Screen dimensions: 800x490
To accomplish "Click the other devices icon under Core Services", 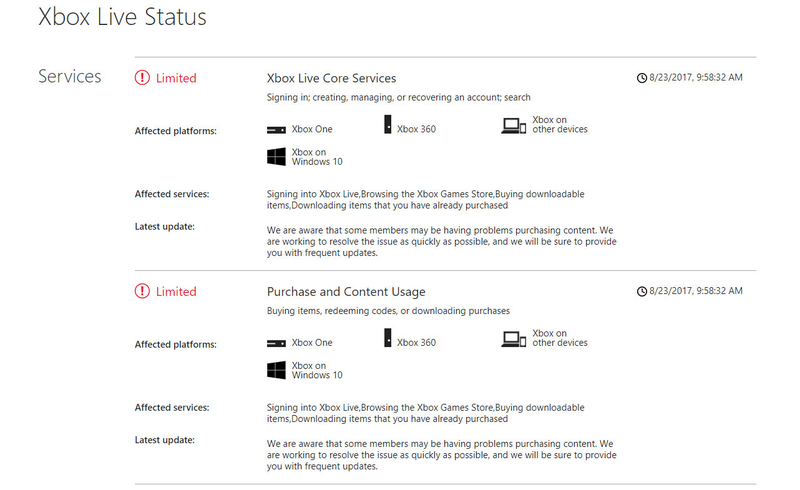I will (x=513, y=126).
